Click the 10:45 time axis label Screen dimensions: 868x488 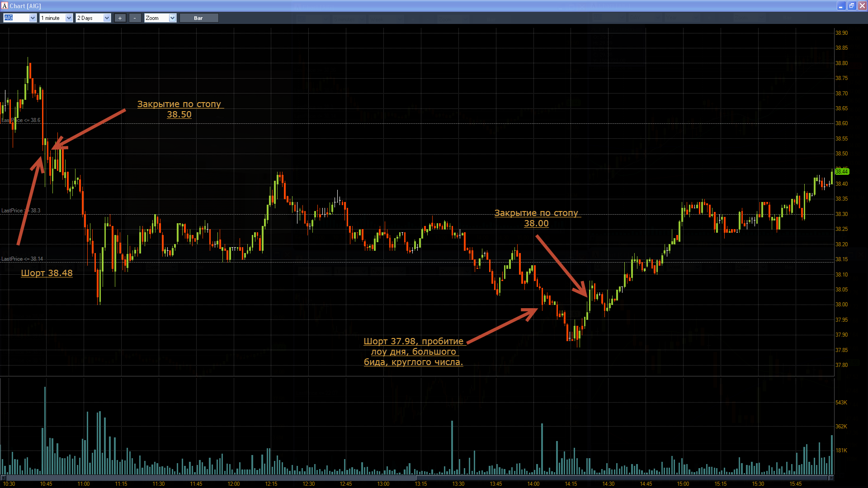pos(46,484)
